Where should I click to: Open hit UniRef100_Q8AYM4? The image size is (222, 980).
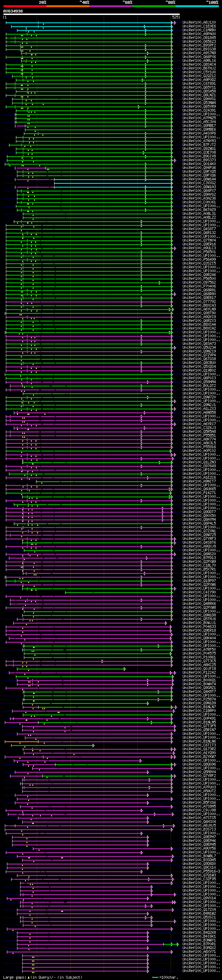click(x=199, y=520)
